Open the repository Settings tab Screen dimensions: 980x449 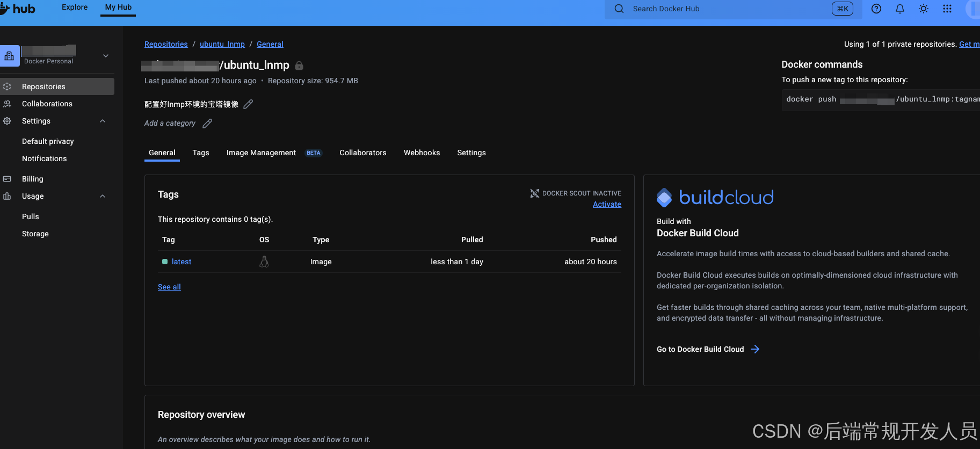tap(471, 153)
